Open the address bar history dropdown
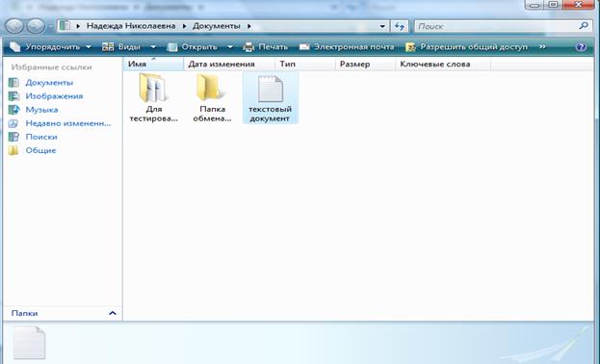 coord(382,26)
